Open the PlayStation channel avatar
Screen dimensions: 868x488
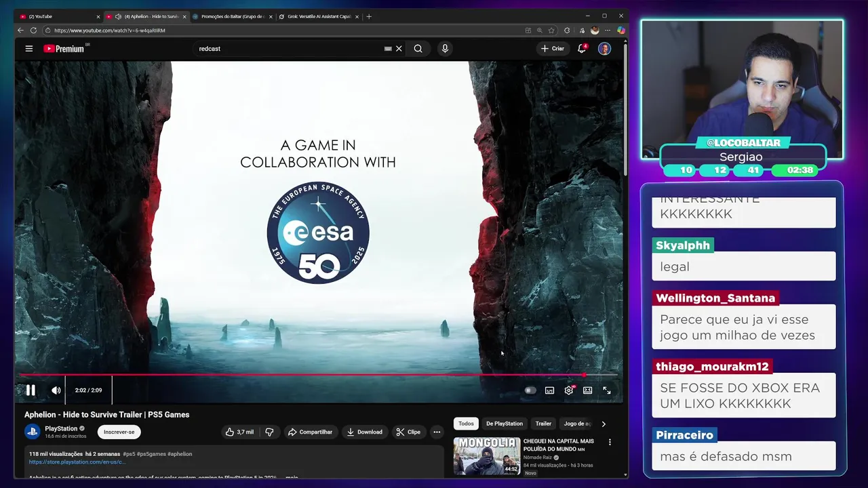point(33,431)
